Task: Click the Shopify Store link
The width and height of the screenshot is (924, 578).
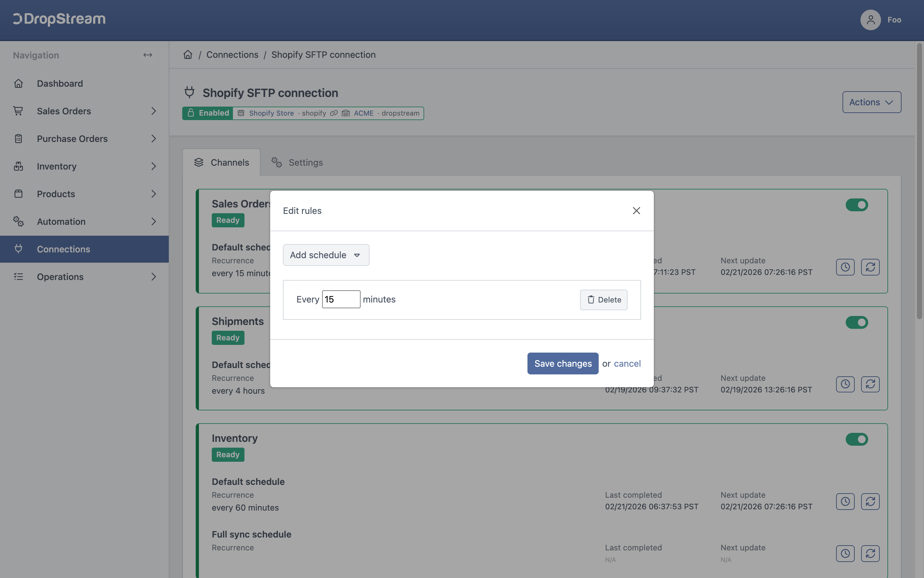Action: click(271, 113)
